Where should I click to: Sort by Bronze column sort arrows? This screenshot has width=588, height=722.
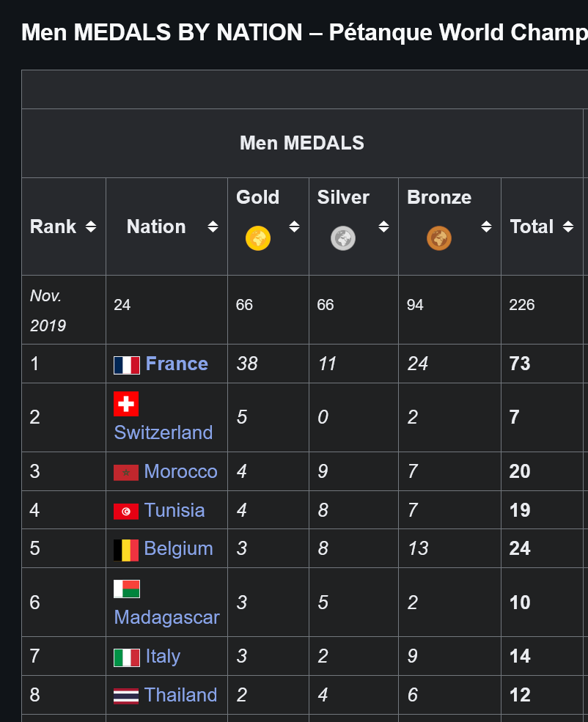(x=486, y=226)
